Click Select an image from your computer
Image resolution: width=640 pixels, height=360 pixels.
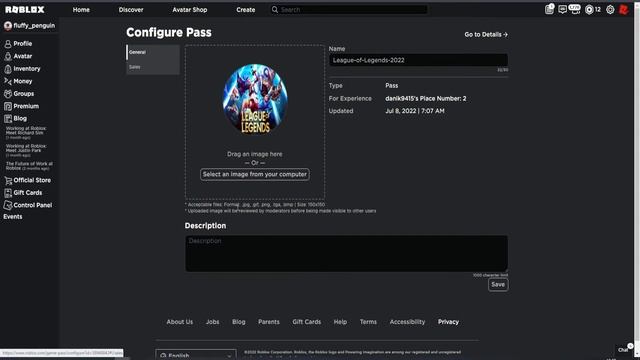coord(255,174)
